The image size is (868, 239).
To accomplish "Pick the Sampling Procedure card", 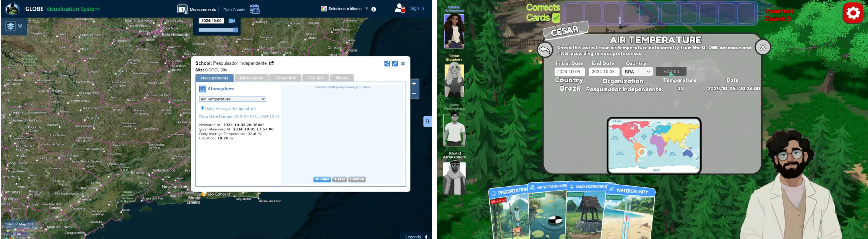I will [587, 211].
